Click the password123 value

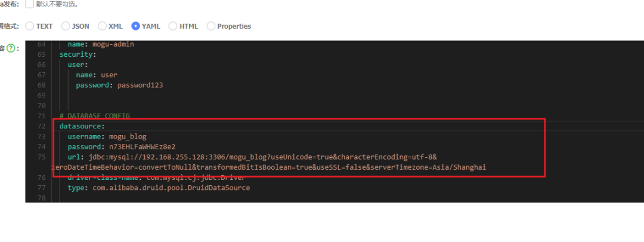[140, 85]
